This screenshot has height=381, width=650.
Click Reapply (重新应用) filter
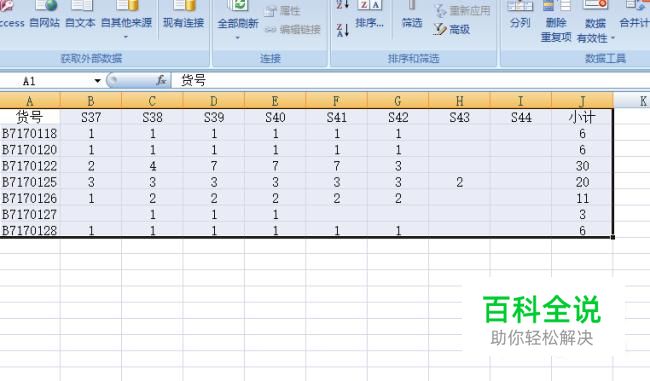pos(462,10)
